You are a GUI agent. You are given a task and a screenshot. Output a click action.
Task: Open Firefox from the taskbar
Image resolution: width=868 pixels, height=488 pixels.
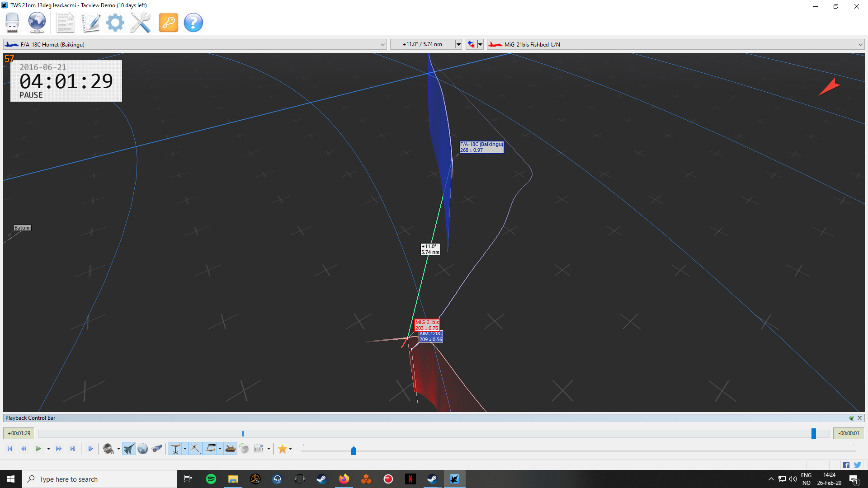pyautogui.click(x=344, y=479)
